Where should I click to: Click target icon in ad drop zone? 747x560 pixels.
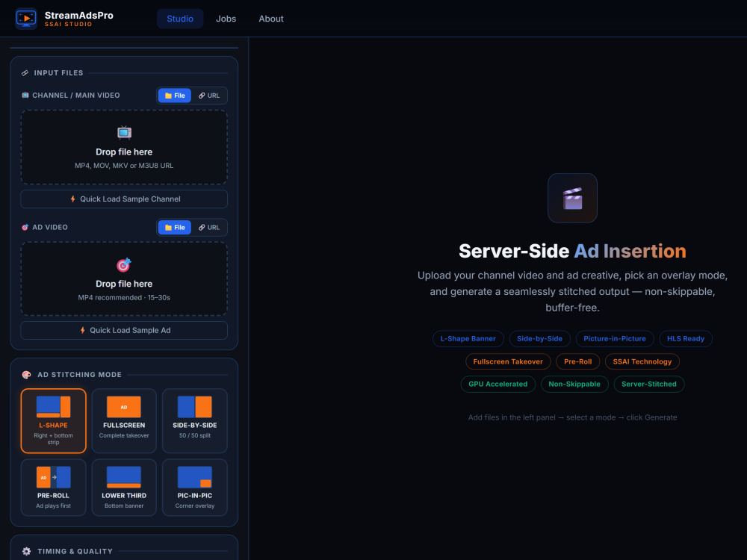124,264
